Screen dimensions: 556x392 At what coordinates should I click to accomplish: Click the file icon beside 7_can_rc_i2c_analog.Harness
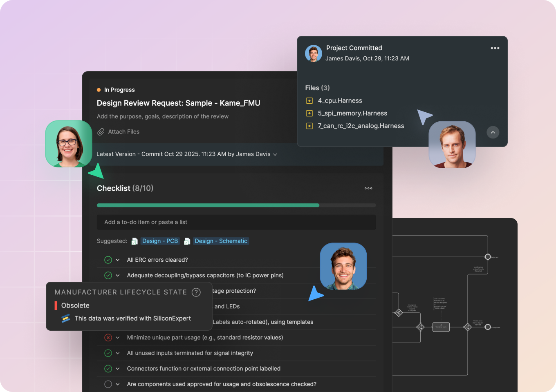pyautogui.click(x=309, y=126)
